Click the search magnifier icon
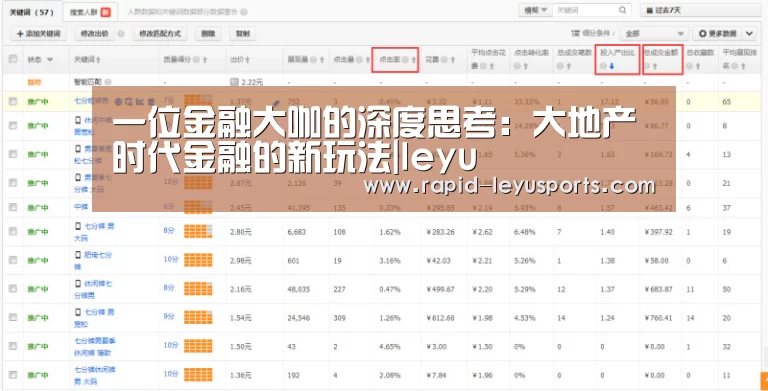Viewport: 768px width, 391px height. pos(622,10)
